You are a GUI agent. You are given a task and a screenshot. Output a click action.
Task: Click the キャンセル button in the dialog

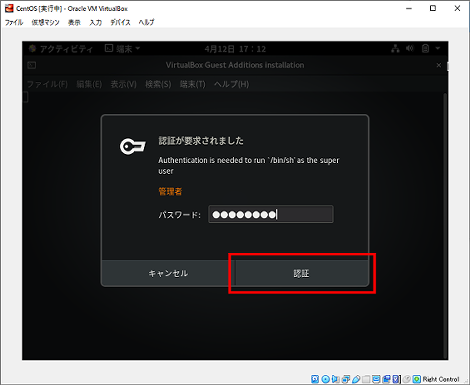pyautogui.click(x=168, y=273)
